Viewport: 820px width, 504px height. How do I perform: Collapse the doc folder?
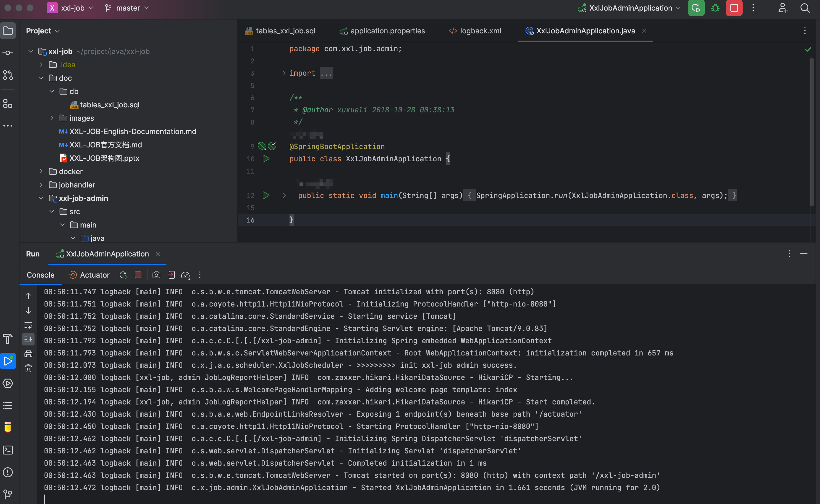pos(41,78)
